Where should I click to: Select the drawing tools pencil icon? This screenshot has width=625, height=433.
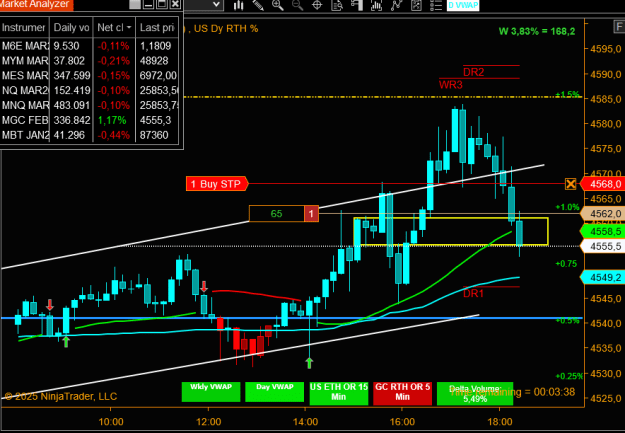[258, 5]
